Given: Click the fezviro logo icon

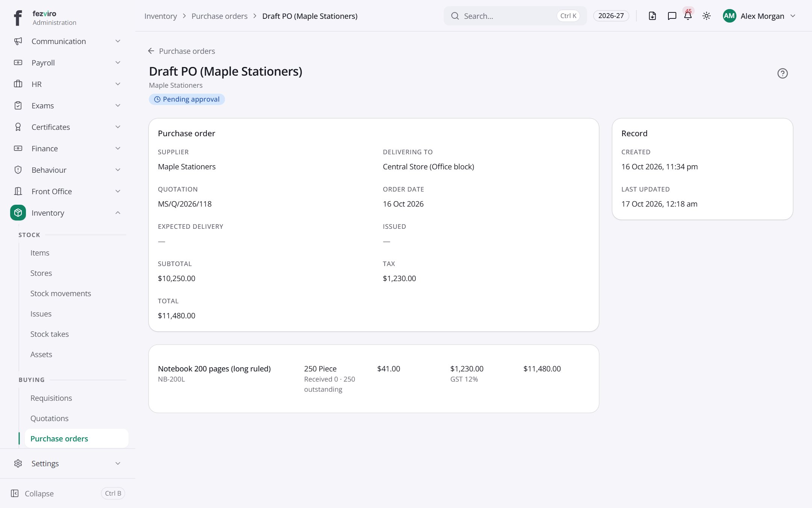Looking at the screenshot, I should click(18, 18).
